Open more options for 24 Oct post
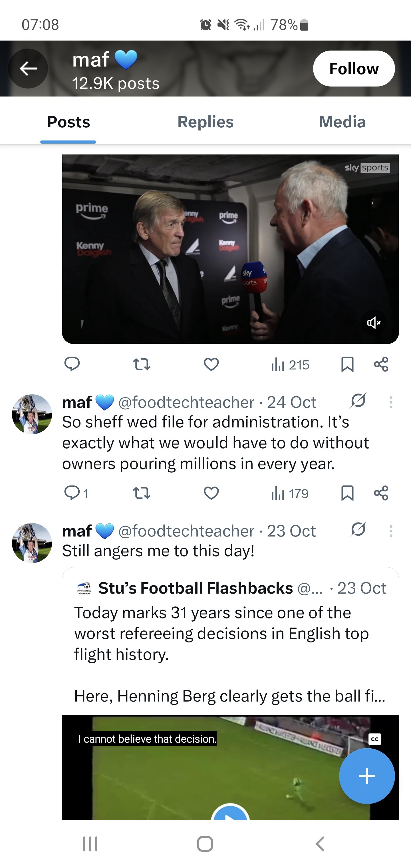Viewport: 411px width, 868px height. (391, 402)
